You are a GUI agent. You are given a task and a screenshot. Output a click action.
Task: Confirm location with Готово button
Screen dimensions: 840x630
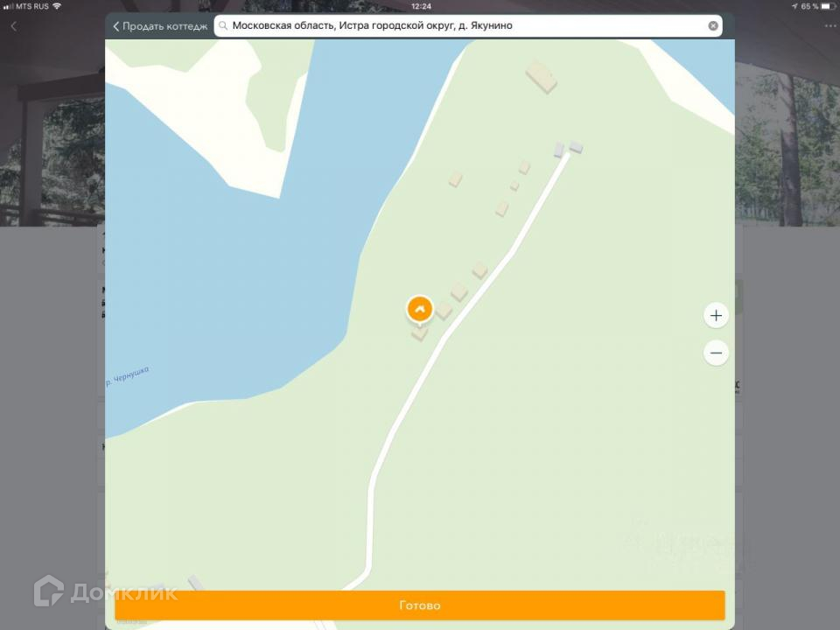(x=419, y=605)
